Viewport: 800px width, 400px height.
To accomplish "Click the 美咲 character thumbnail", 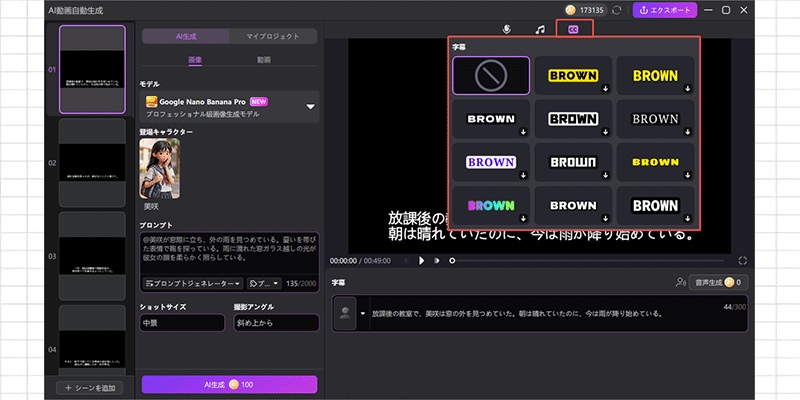I will coord(160,168).
